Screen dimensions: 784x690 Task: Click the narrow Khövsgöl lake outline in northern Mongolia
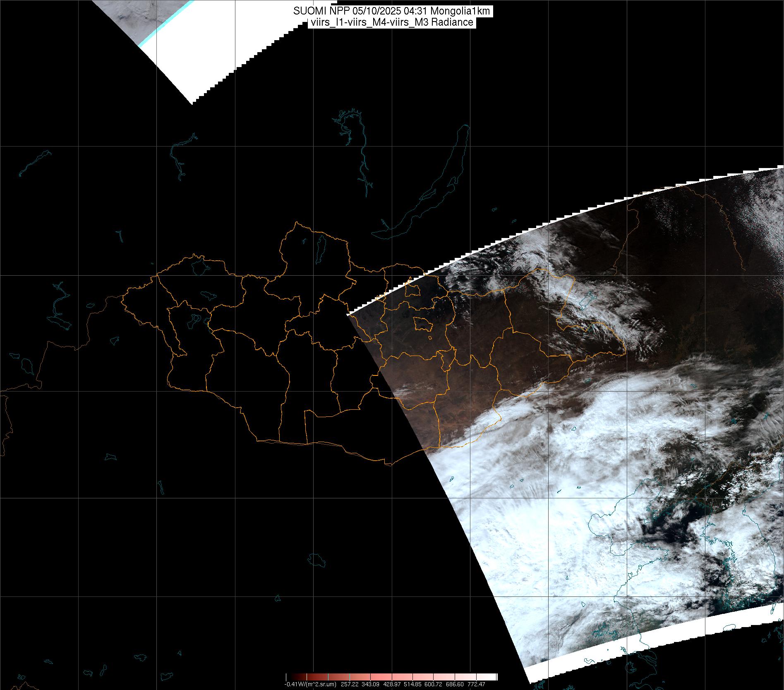click(320, 250)
